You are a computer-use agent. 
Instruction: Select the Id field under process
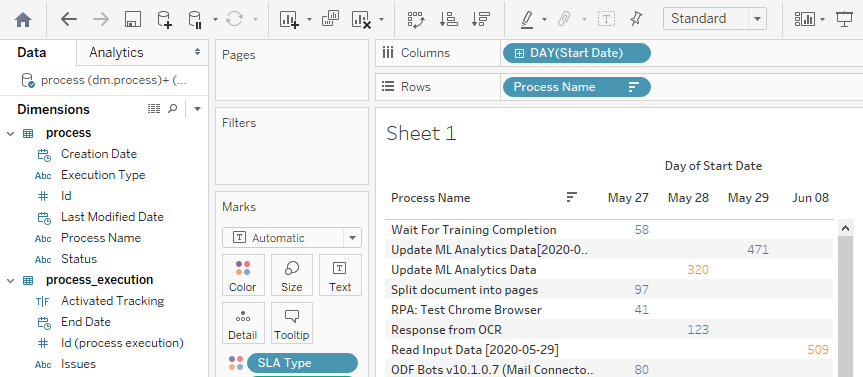[x=66, y=196]
